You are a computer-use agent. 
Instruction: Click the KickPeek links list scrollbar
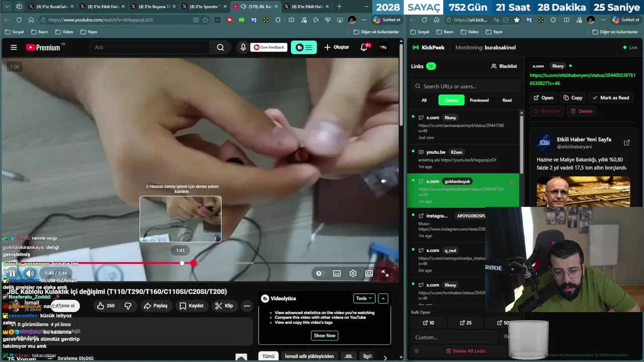point(521,146)
